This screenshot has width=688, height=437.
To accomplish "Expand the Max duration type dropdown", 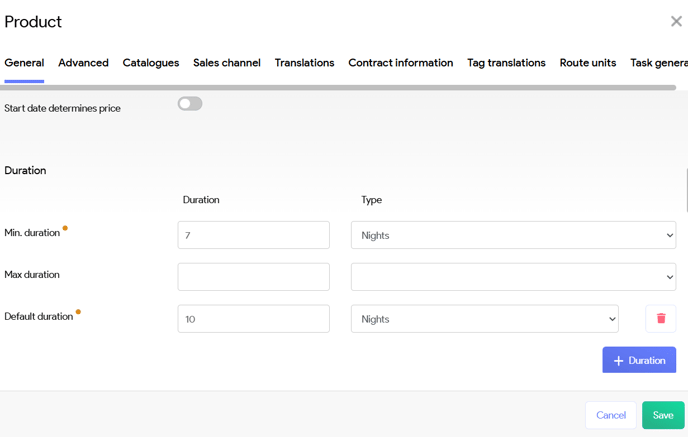I will [513, 277].
